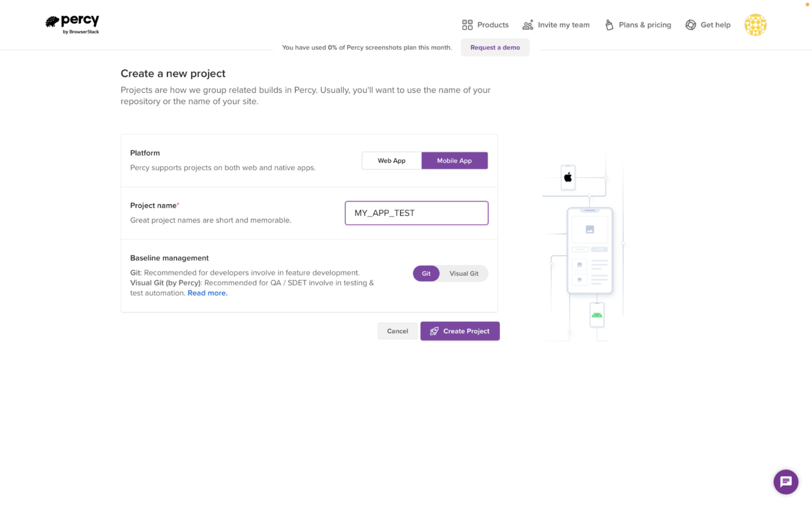Click the Plans & pricing tag icon
Screen dimensions: 812x508
click(609, 25)
